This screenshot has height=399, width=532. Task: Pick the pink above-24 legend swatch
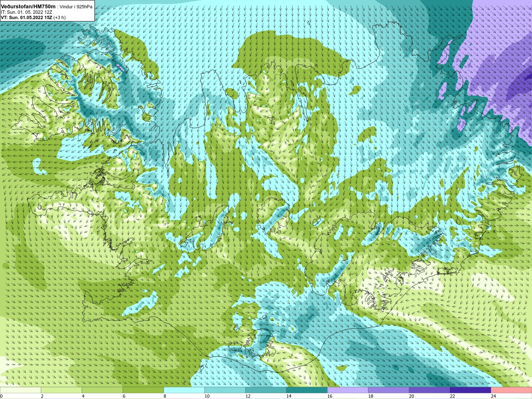[512, 390]
